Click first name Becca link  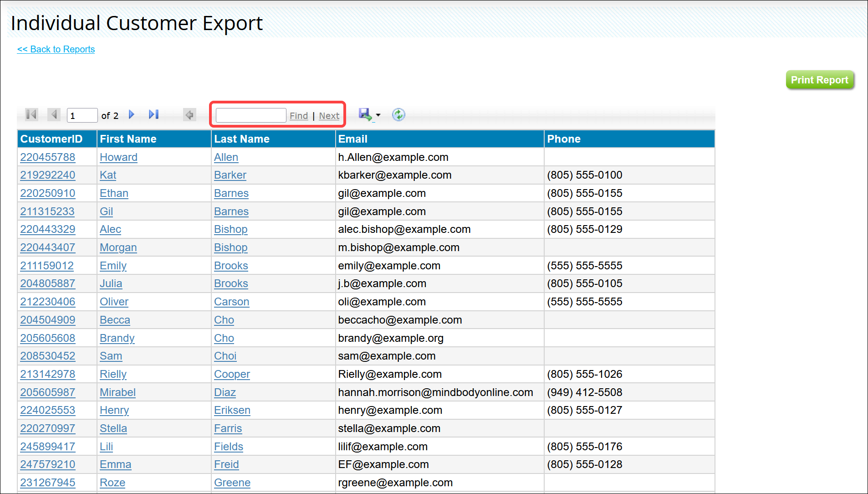pos(115,320)
